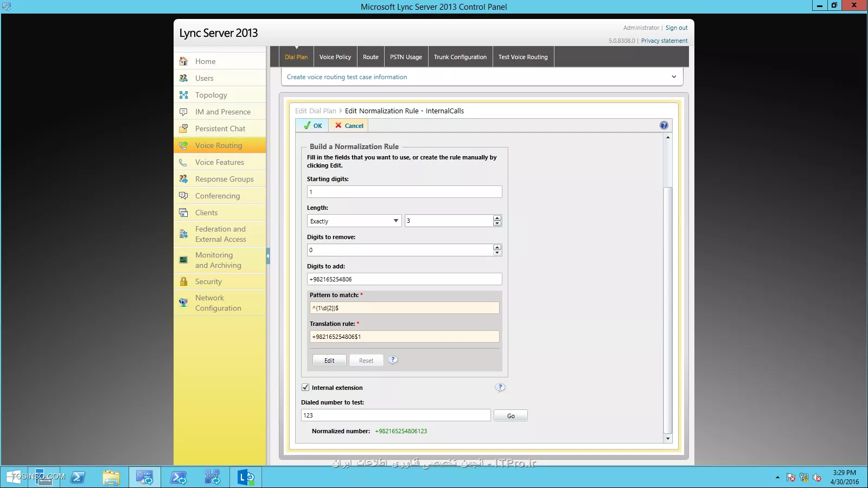Switch to the Test Voice Routing tab
This screenshot has height=488, width=868.
click(523, 57)
